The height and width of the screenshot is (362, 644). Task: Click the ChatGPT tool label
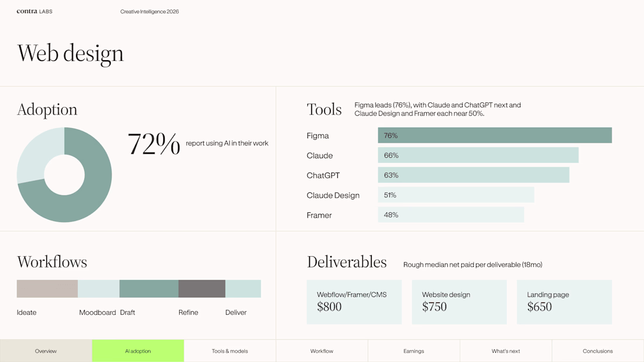pos(323,175)
